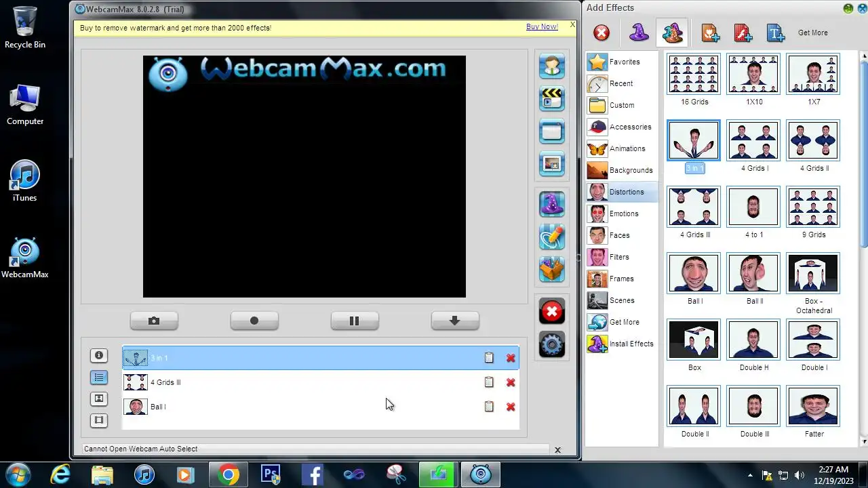This screenshot has height=488, width=868.
Task: Open the Animations category
Action: (x=622, y=148)
